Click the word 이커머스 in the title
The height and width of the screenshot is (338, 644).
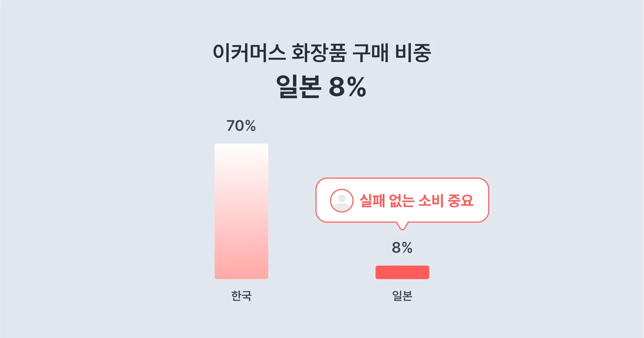point(249,53)
